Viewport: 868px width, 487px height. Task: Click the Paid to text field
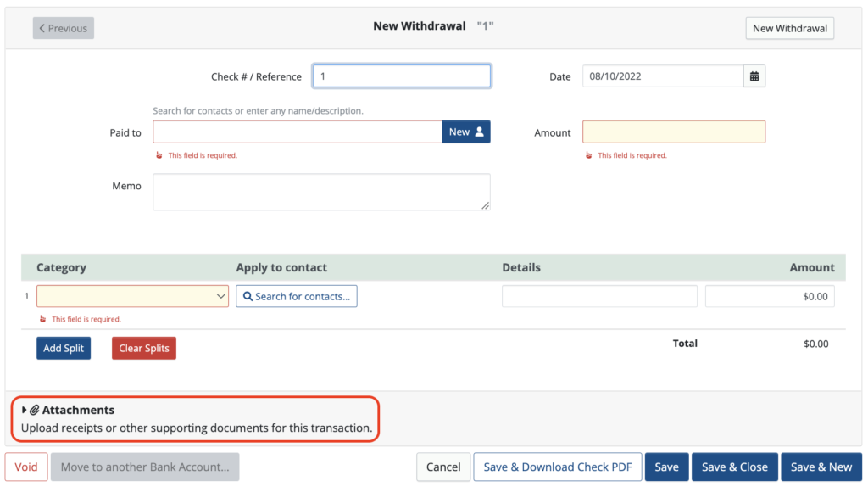pos(297,132)
